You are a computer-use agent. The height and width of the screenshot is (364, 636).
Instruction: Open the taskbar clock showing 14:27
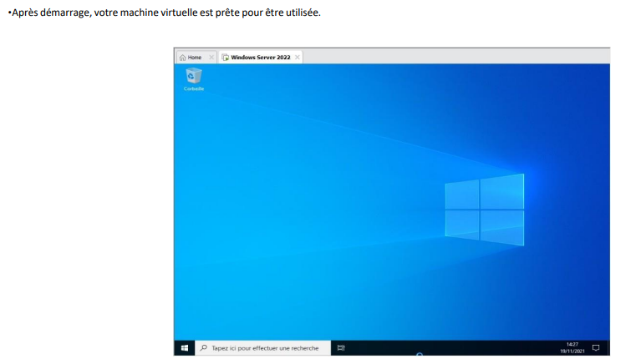(572, 348)
